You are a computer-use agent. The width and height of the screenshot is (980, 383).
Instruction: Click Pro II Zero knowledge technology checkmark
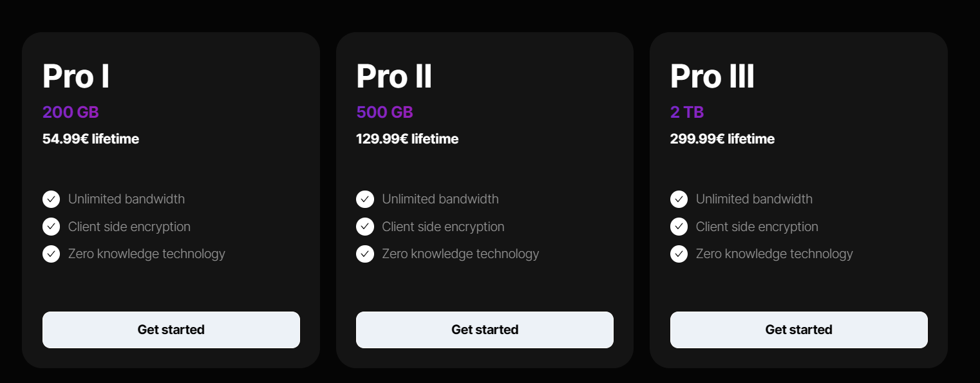(x=365, y=254)
